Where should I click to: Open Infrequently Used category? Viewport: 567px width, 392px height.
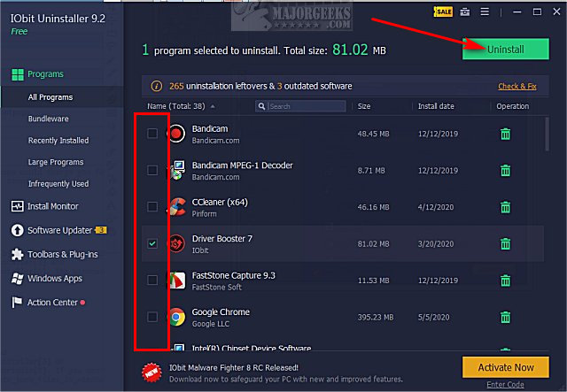coord(58,184)
